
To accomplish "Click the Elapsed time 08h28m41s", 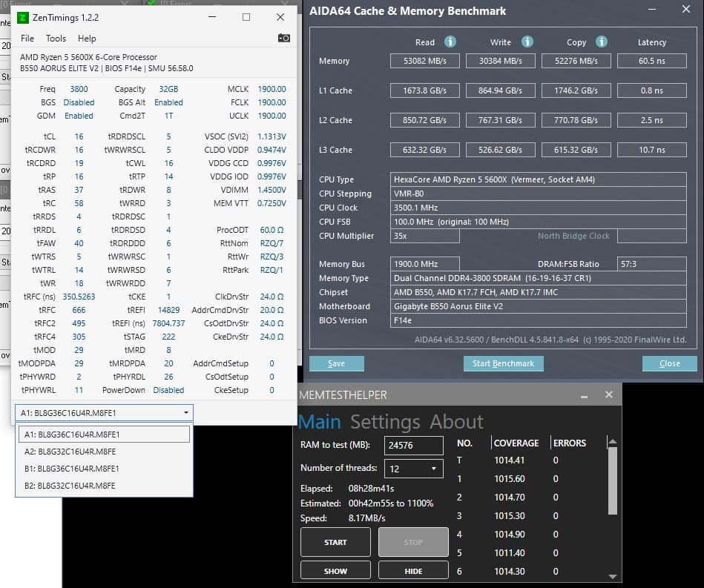I will pos(371,489).
